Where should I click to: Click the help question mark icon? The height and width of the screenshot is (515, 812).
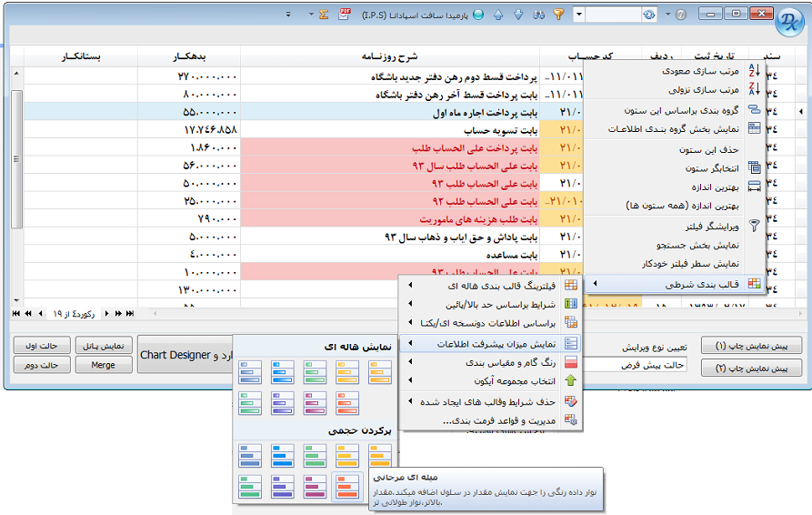(679, 15)
